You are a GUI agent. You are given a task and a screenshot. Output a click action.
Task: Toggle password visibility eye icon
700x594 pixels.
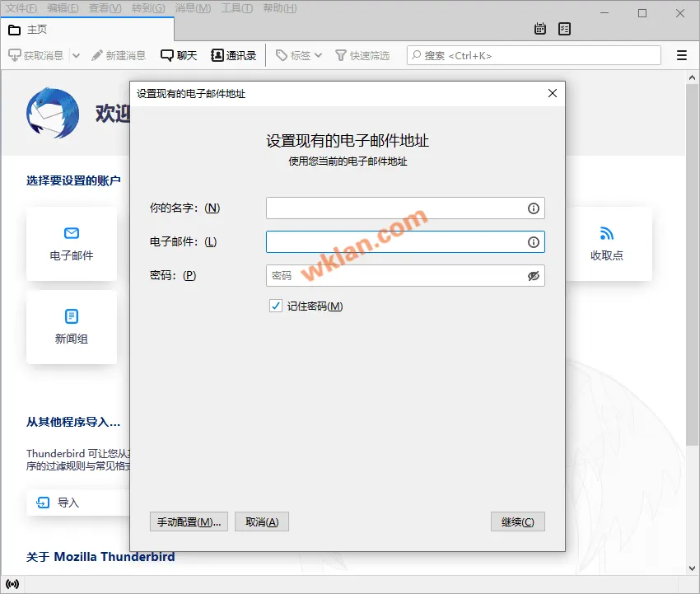tap(533, 276)
